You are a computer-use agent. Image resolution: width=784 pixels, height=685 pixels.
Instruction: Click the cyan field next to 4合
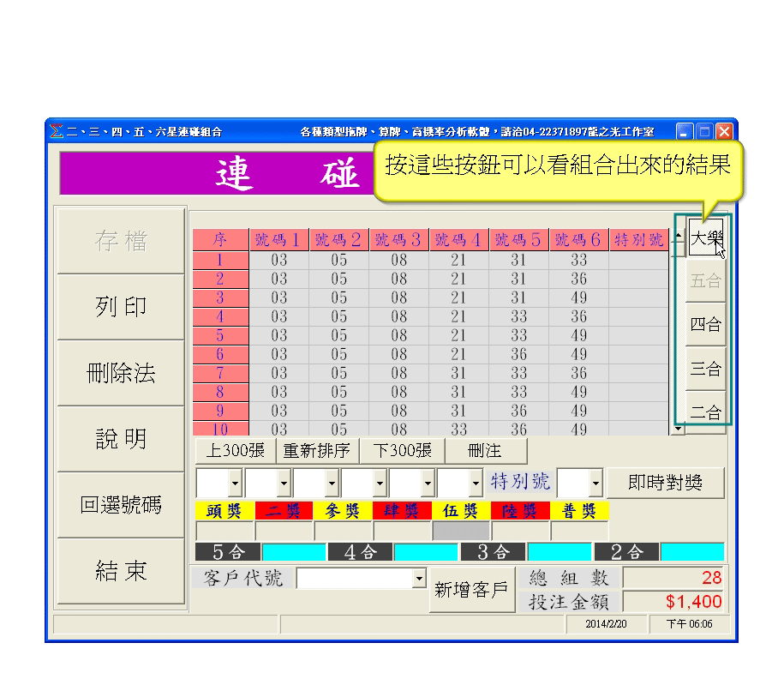(426, 552)
